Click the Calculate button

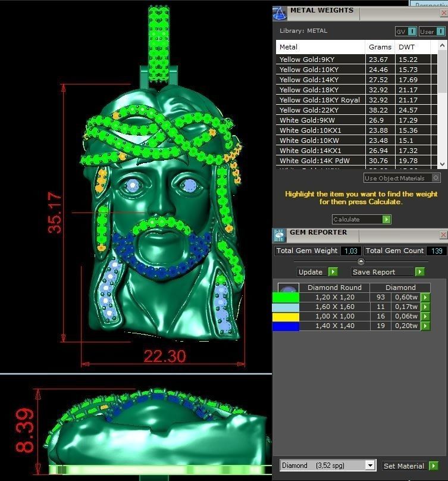click(361, 219)
